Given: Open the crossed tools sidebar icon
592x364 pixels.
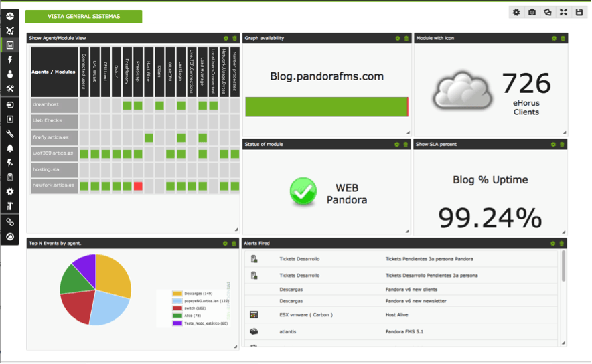Looking at the screenshot, I should tap(10, 89).
